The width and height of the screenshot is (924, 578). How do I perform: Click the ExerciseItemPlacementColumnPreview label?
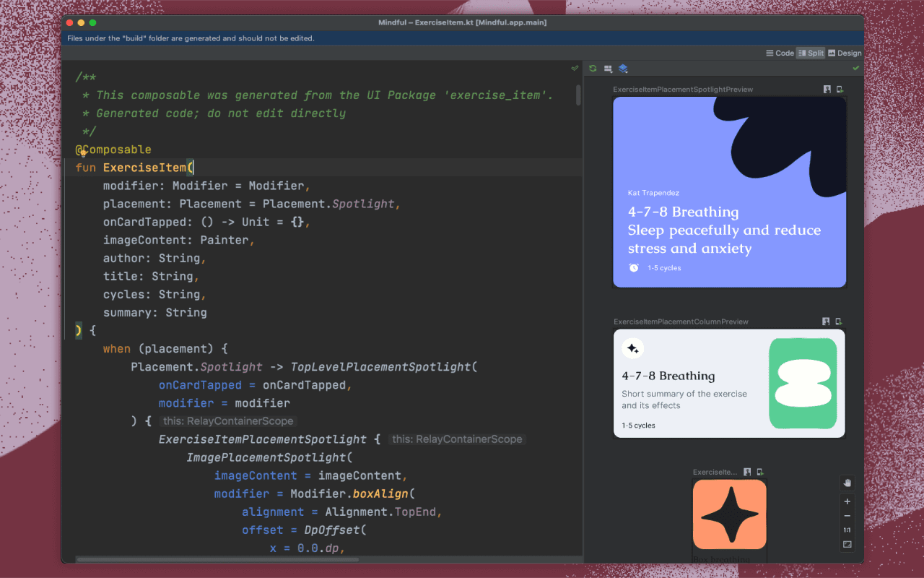[x=681, y=322]
